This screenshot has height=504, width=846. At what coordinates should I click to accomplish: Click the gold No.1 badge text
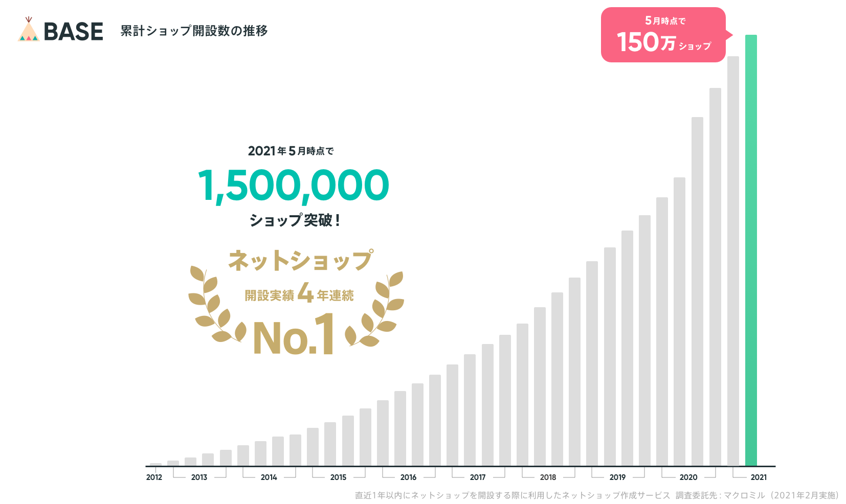point(294,334)
